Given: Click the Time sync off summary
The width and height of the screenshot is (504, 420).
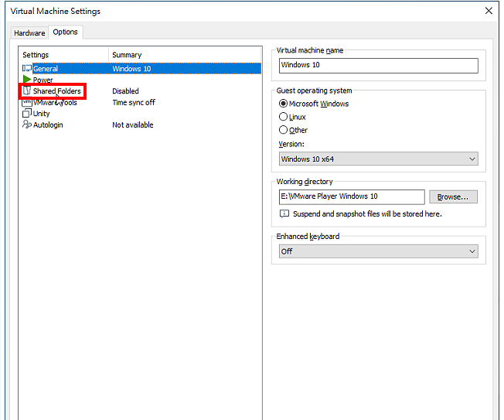Looking at the screenshot, I should [134, 102].
